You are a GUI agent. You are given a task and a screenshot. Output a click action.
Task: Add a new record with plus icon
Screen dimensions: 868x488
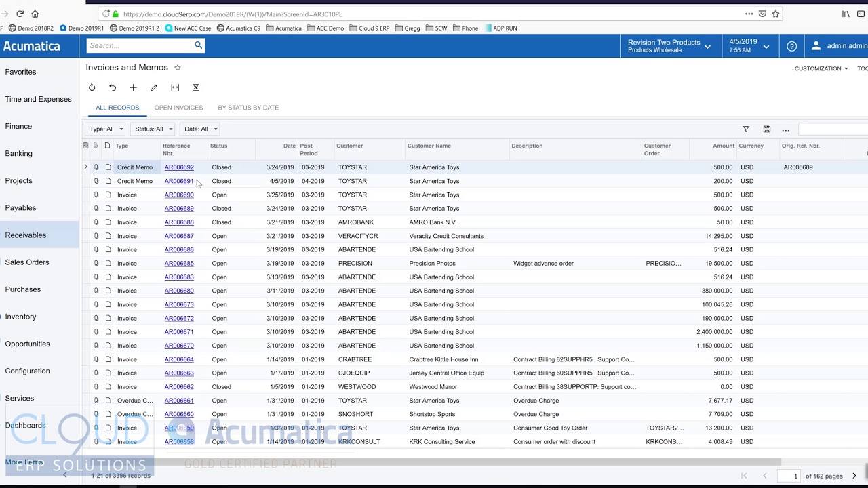click(x=134, y=87)
